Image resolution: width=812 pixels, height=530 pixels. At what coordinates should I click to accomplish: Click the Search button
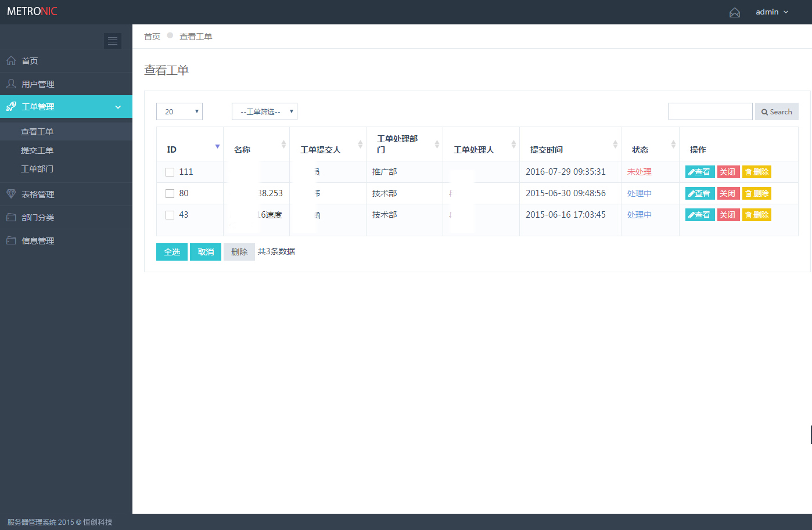(x=777, y=111)
